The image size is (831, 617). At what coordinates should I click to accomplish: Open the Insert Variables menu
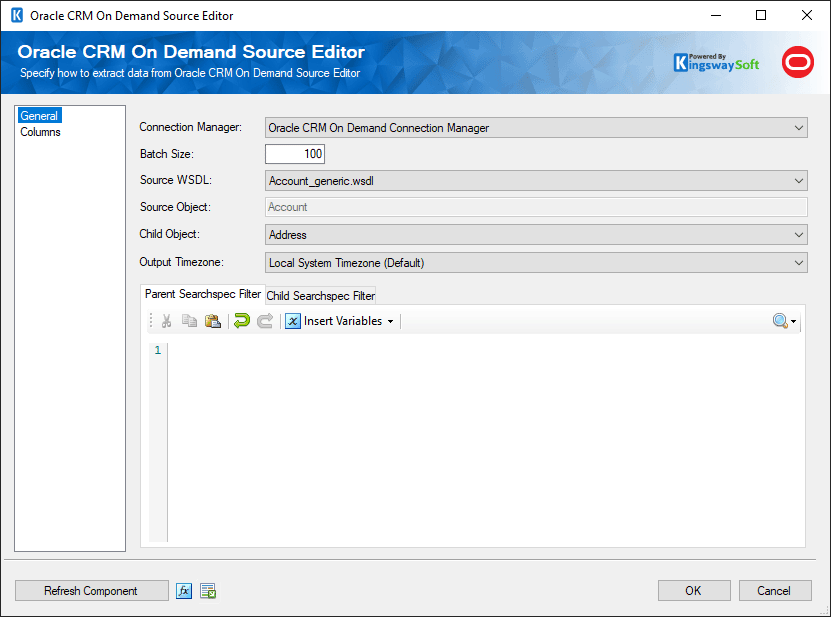340,321
